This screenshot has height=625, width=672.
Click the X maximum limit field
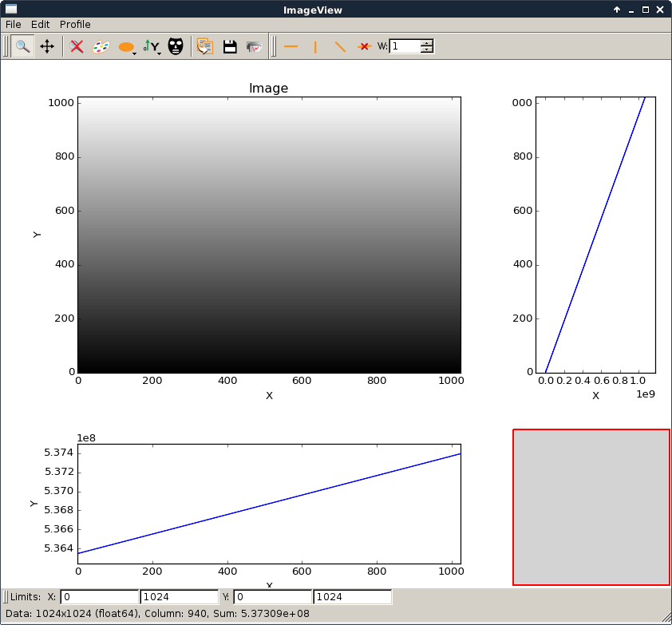179,597
